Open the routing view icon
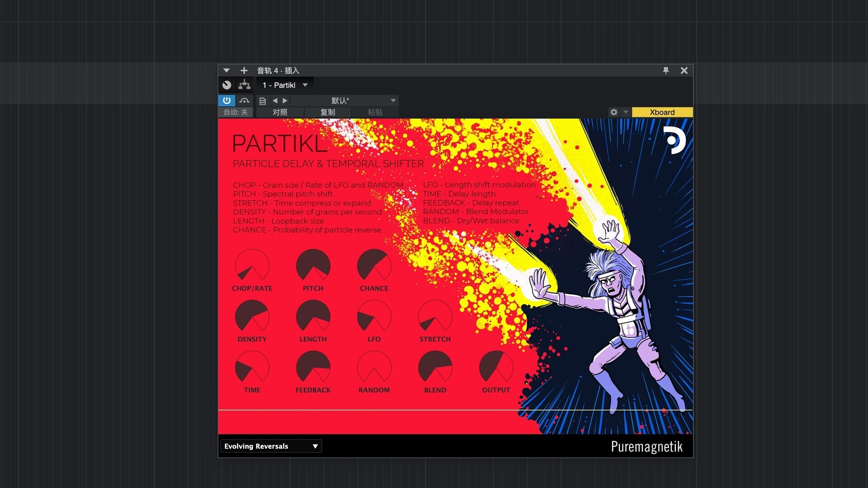Image resolution: width=868 pixels, height=488 pixels. point(245,85)
